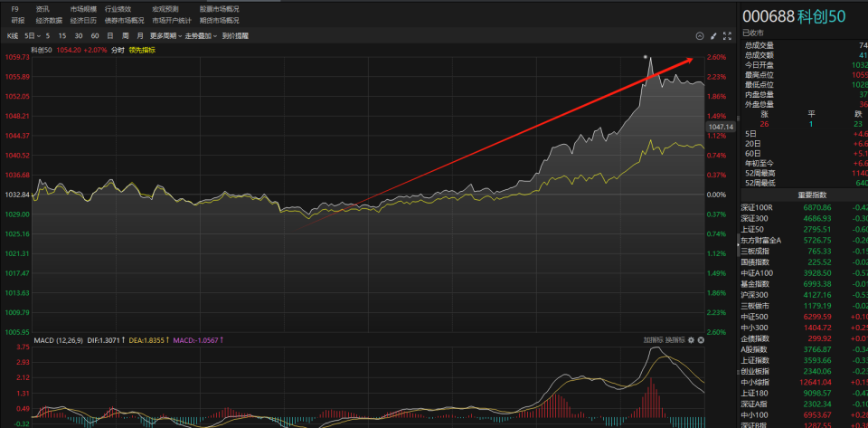This screenshot has height=428, width=868.
Task: Open the 市场规模 menu
Action: 83,9
